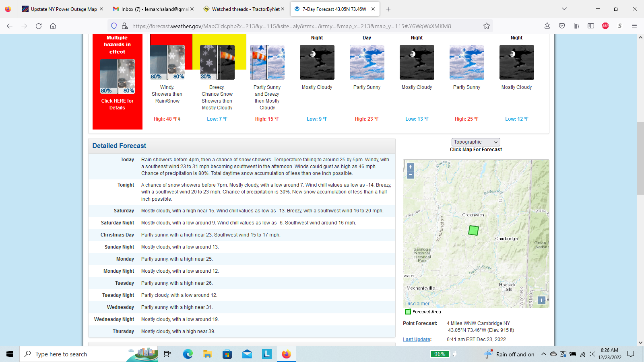Viewport: 644px width, 362px height.
Task: Switch to the Gmail Inbox tab
Action: (150, 9)
